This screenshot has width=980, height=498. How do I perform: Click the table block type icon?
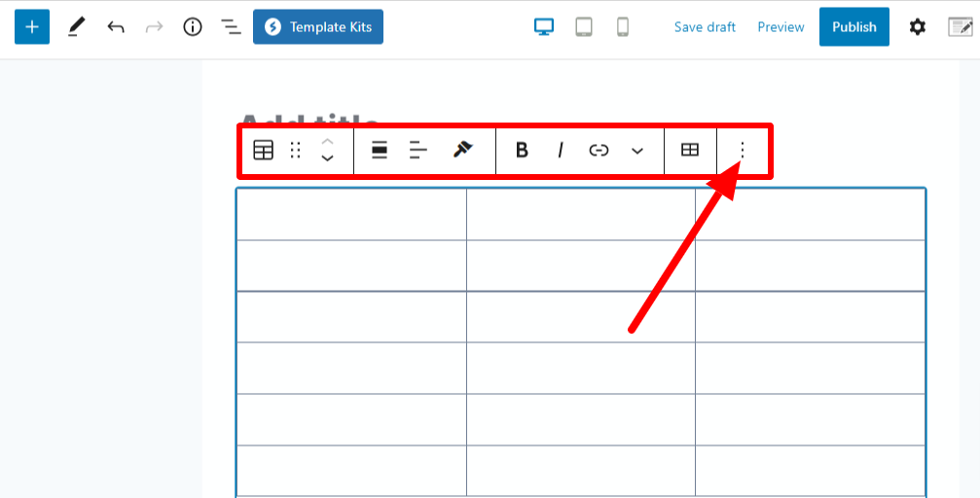263,150
